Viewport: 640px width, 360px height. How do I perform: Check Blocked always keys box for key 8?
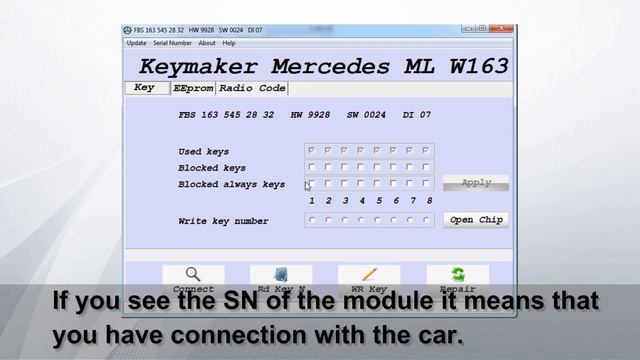tap(426, 183)
